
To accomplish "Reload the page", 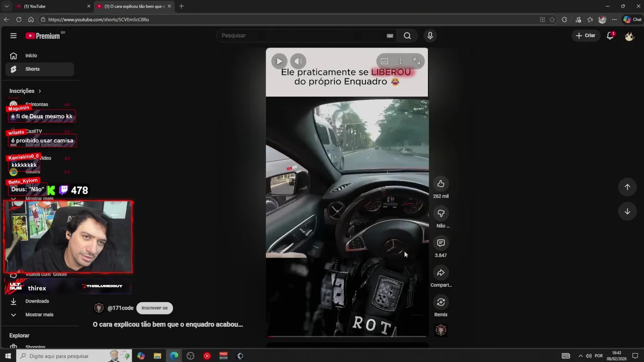I will 19,20.
